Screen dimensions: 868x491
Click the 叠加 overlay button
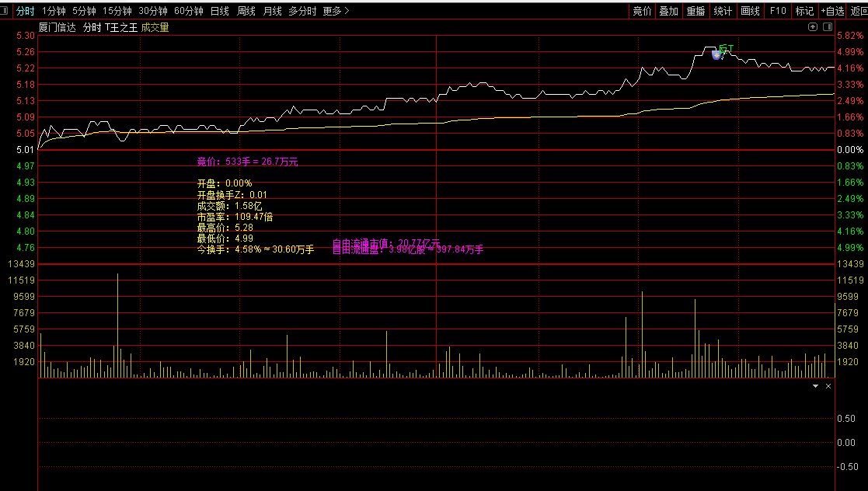669,11
